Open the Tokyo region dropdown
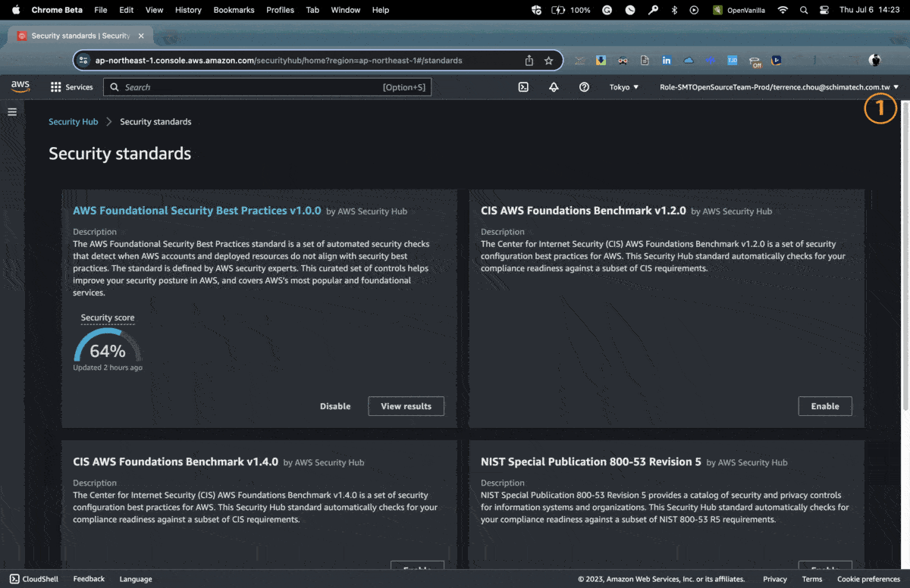Screen dimensions: 910x588 pos(624,87)
